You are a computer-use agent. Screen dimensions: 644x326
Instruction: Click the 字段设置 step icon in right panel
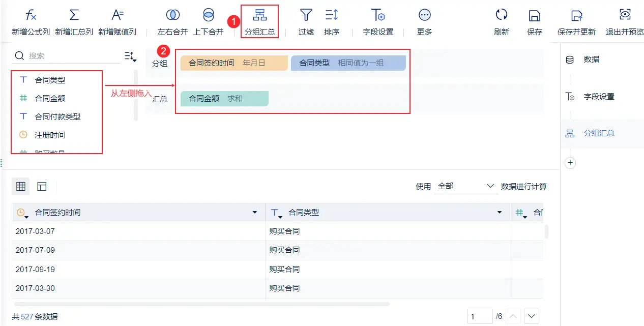click(x=570, y=97)
